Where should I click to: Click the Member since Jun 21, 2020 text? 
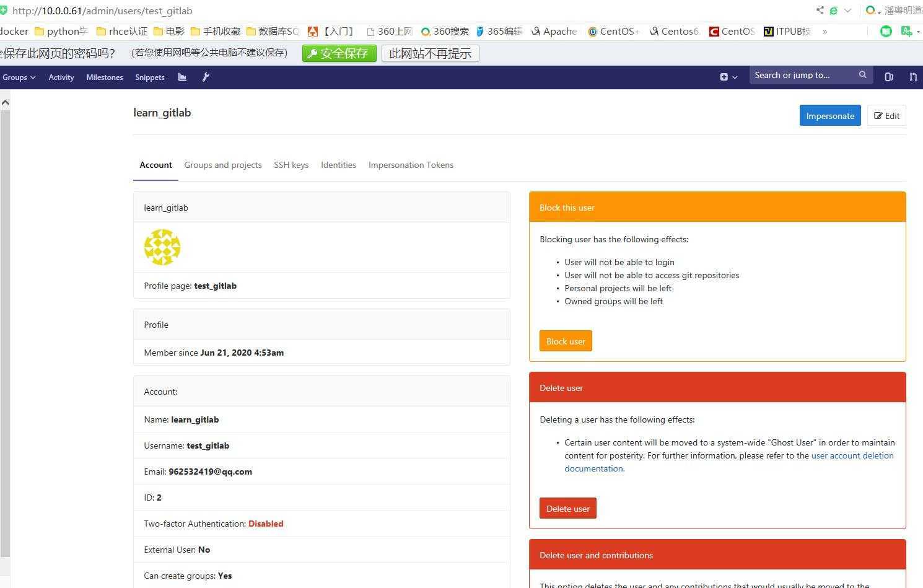point(214,353)
